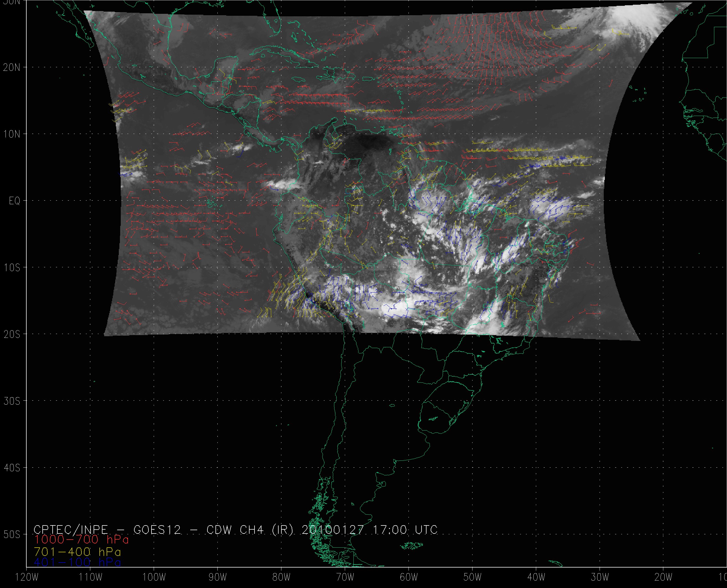Click the 20W longitude axis label
This screenshot has width=727, height=588.
(x=663, y=577)
